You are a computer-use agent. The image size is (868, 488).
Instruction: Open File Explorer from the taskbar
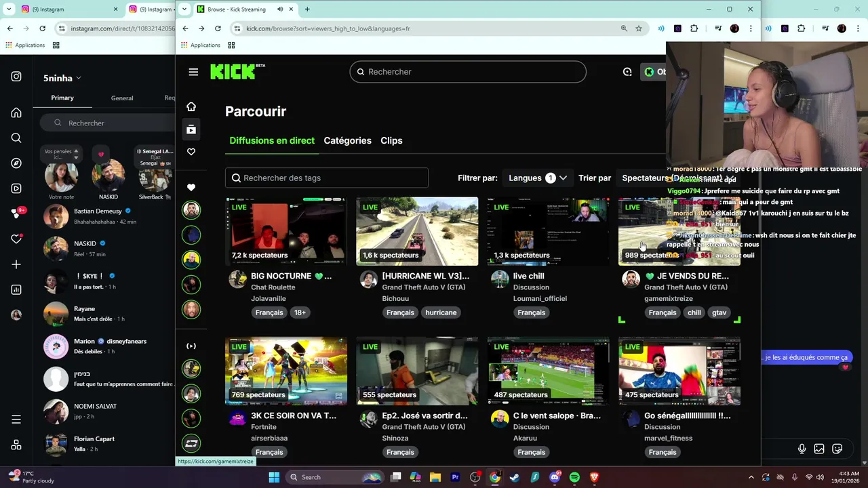[435, 477]
